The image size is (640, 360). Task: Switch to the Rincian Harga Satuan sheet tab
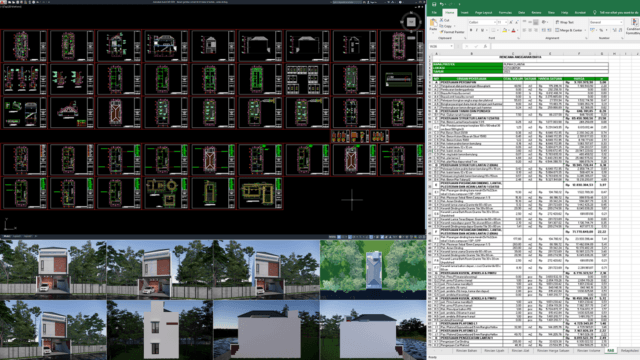coord(553,351)
